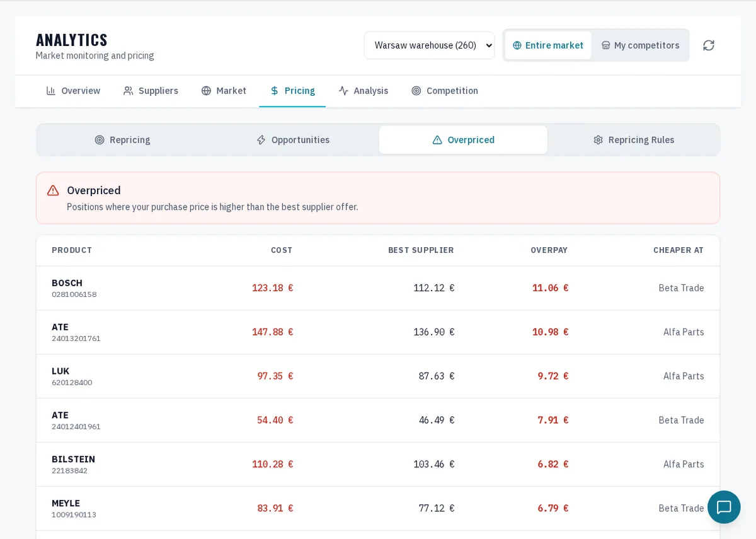The width and height of the screenshot is (756, 539).
Task: Click the pulse icon for Analysis
Action: point(343,91)
